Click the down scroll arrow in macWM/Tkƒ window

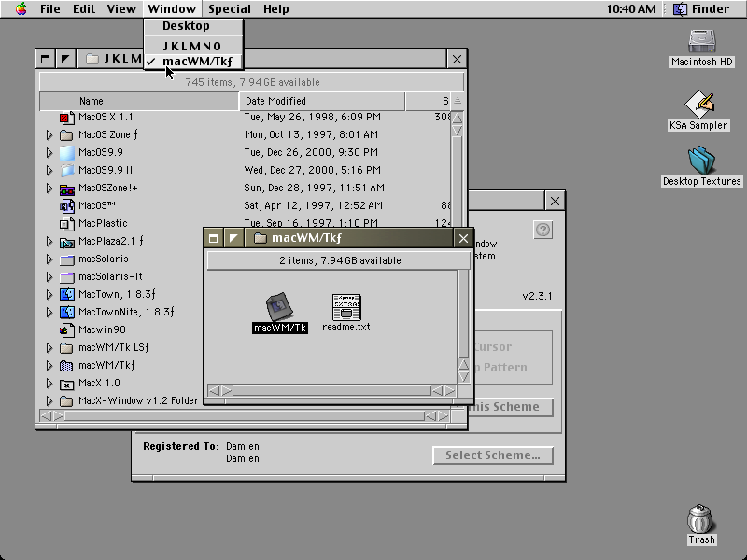coord(463,377)
